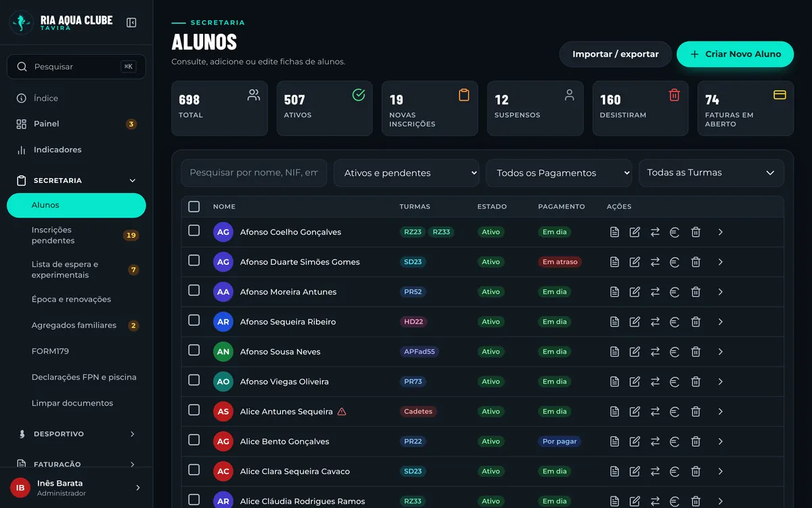Click the Ria Aqua Clube seahorse logo

22,22
